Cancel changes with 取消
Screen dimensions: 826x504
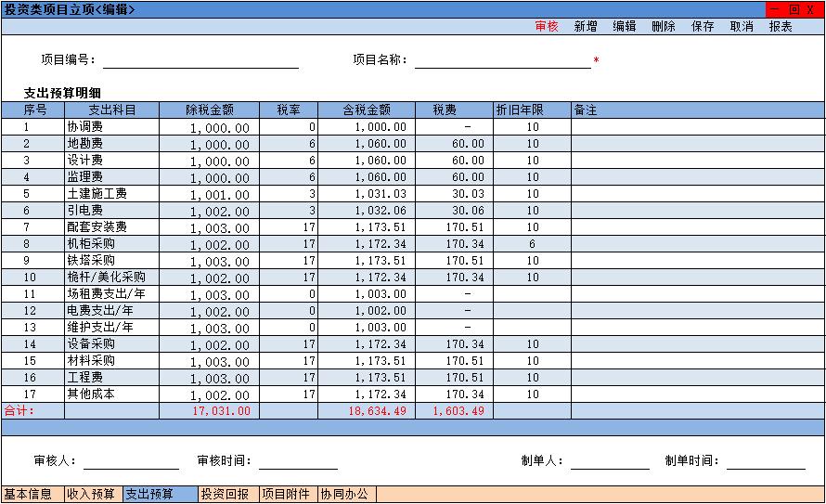click(x=742, y=27)
